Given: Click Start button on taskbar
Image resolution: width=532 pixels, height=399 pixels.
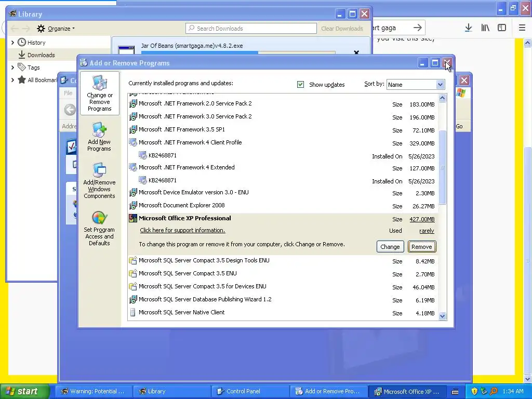Looking at the screenshot, I should [24, 391].
